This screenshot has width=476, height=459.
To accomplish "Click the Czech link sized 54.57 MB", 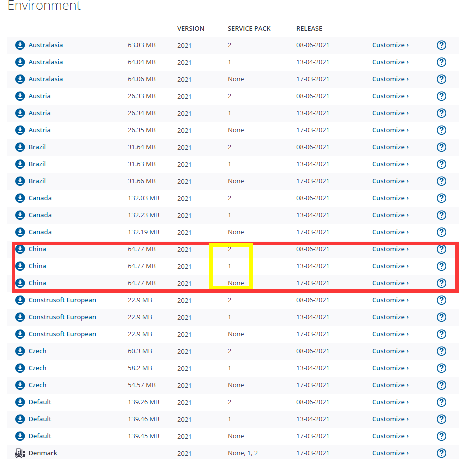I will 37,385.
